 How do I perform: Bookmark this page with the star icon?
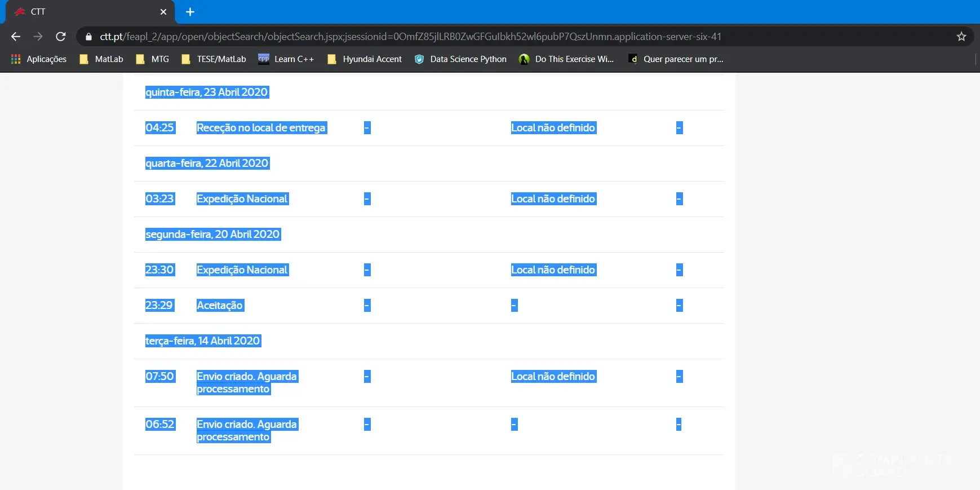click(961, 37)
